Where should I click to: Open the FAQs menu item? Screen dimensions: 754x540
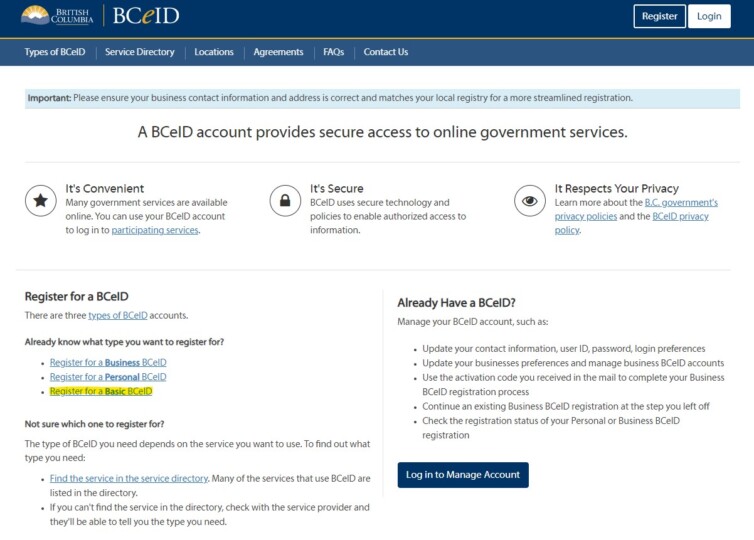tap(334, 52)
